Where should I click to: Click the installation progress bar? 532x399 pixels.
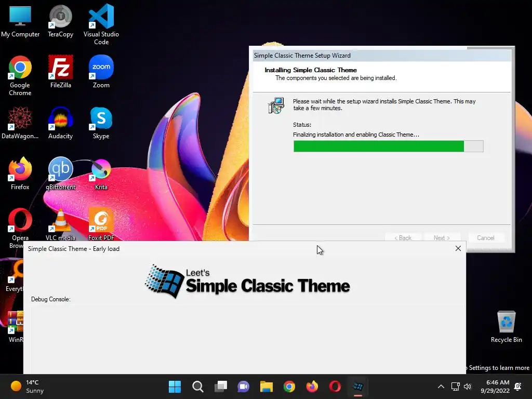point(389,146)
